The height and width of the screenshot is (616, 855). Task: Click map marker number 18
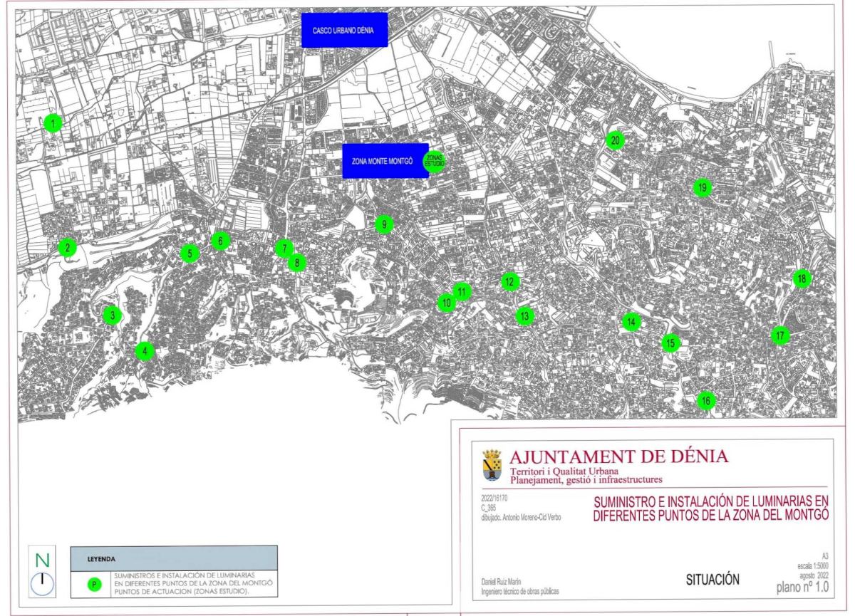802,279
